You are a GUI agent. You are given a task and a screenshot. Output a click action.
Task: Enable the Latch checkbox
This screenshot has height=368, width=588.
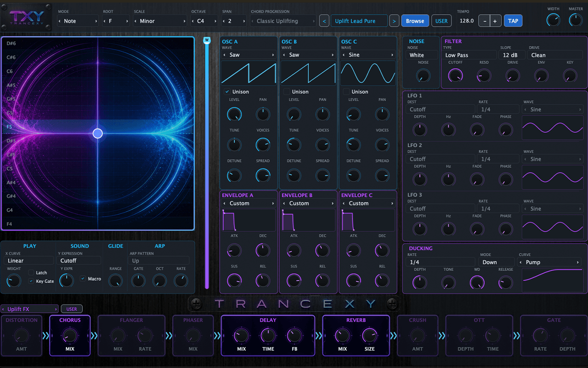(x=31, y=273)
